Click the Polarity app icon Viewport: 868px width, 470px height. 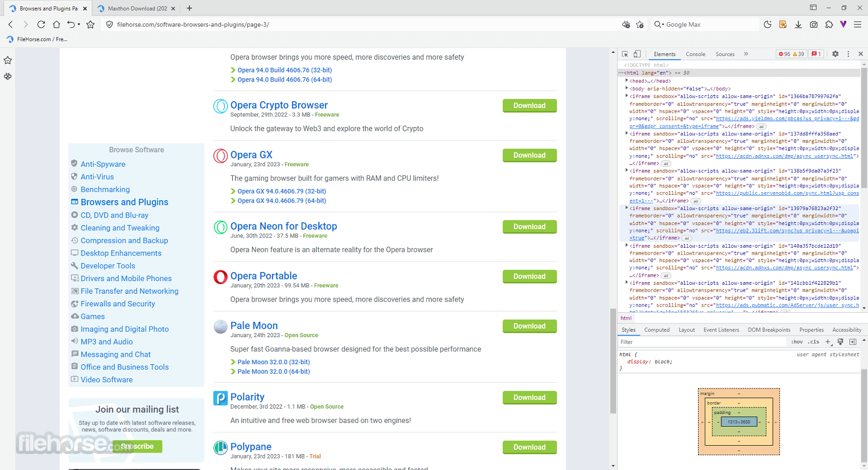220,398
